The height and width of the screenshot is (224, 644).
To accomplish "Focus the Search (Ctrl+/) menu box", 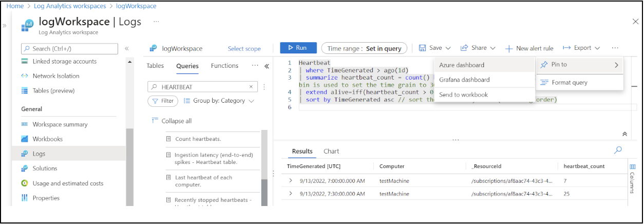I will pos(69,48).
